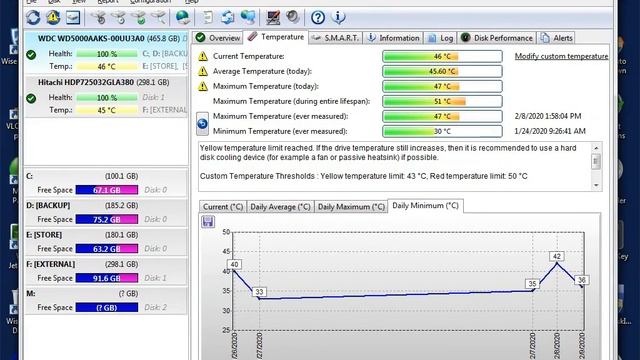Image resolution: width=640 pixels, height=360 pixels.
Task: Click the green check icon for WDC disk
Action: click(31, 55)
